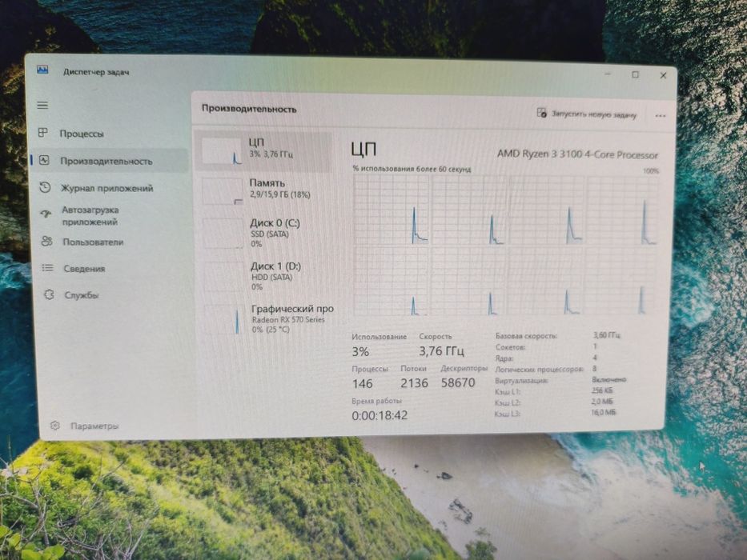Screen dimensions: 747x560
Task: Open the hamburger navigation menu
Action: (x=42, y=106)
